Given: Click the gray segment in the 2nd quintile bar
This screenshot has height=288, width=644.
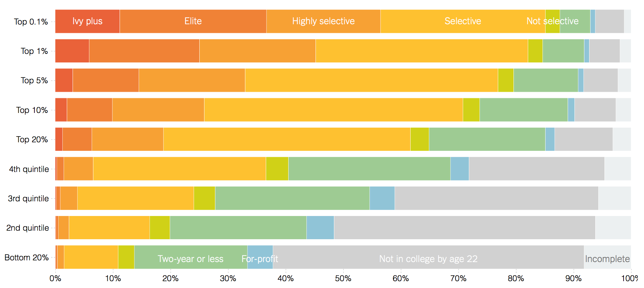Looking at the screenshot, I should [464, 228].
